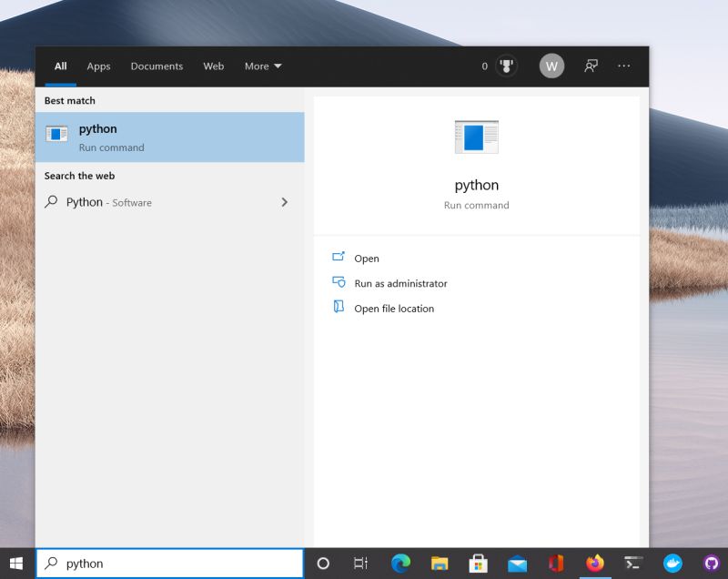The image size is (728, 579).
Task: Open GitHub Desktop from the taskbar
Action: click(713, 564)
